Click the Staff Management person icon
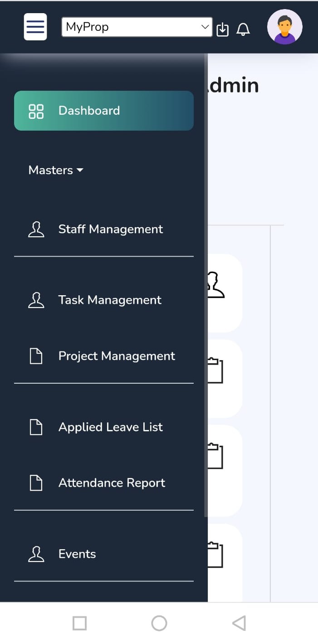Image resolution: width=318 pixels, height=644 pixels. coord(36,229)
